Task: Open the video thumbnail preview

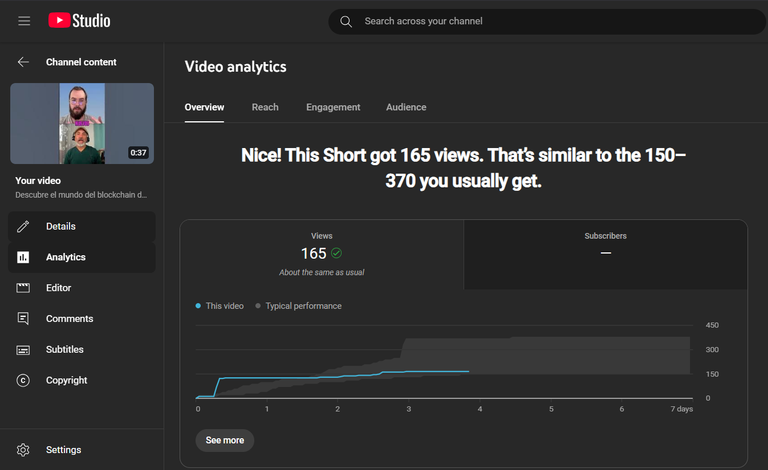Action: click(x=82, y=123)
